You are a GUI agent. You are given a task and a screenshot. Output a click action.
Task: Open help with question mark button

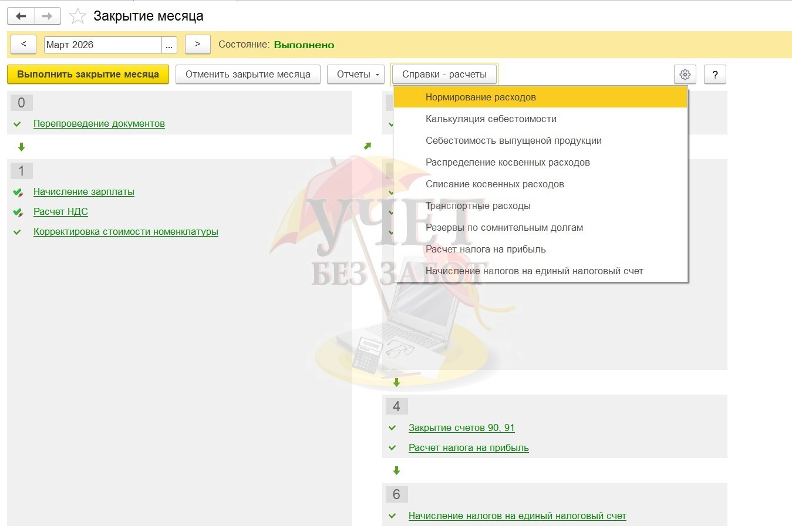[x=715, y=75]
